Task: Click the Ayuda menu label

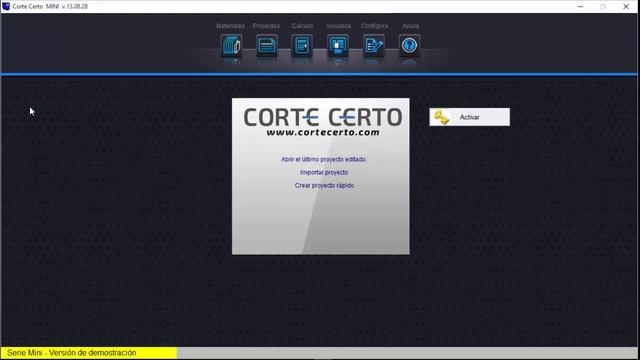Action: tap(411, 26)
